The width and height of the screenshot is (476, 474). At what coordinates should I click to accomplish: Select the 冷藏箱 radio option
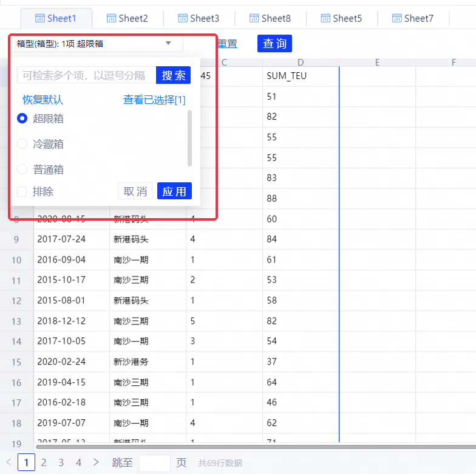point(22,144)
